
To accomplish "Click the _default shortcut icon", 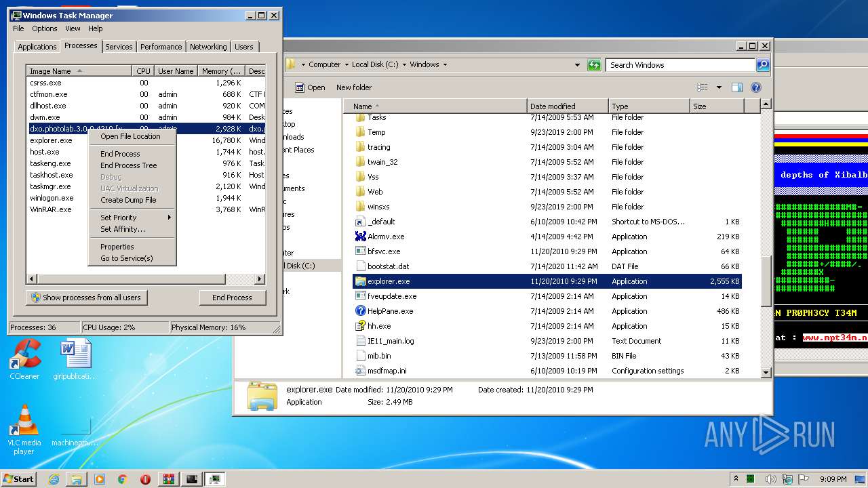I will pos(361,222).
